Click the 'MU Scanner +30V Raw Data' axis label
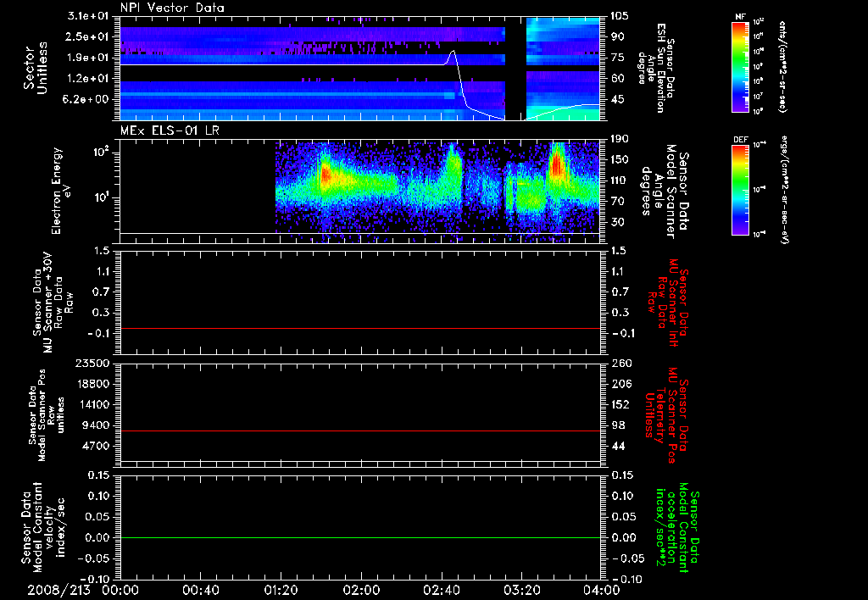 tap(53, 302)
